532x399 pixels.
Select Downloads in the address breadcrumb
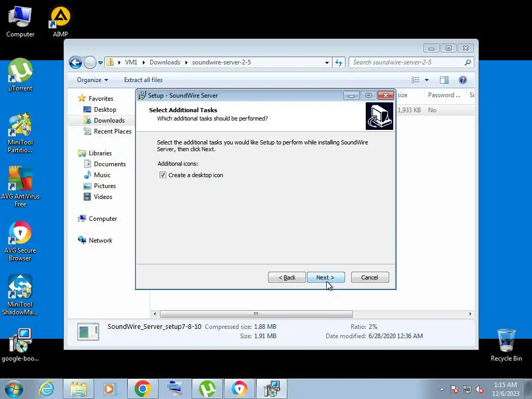(165, 62)
